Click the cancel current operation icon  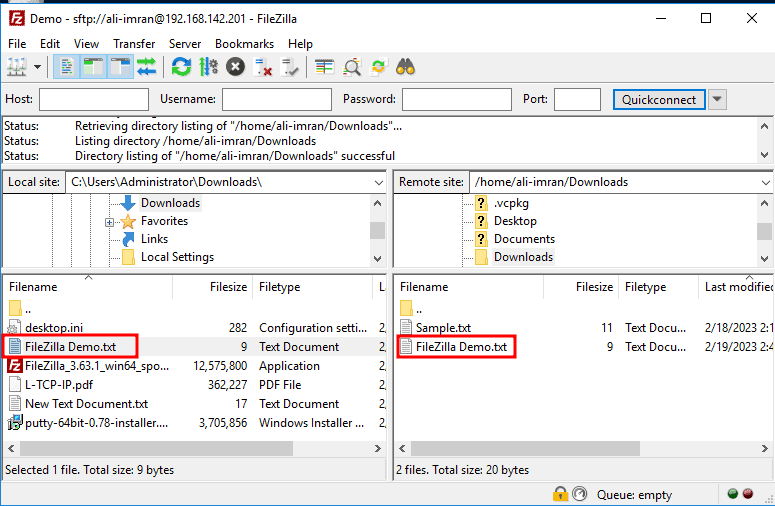tap(235, 67)
